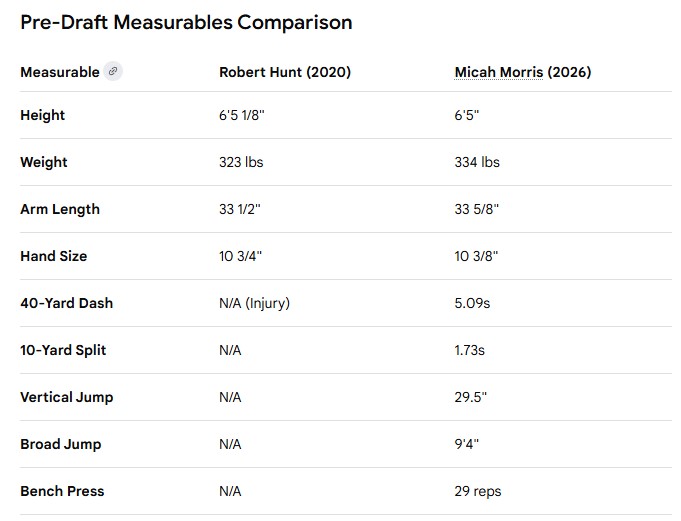
Task: Click the Broad Jump row label
Action: point(60,444)
